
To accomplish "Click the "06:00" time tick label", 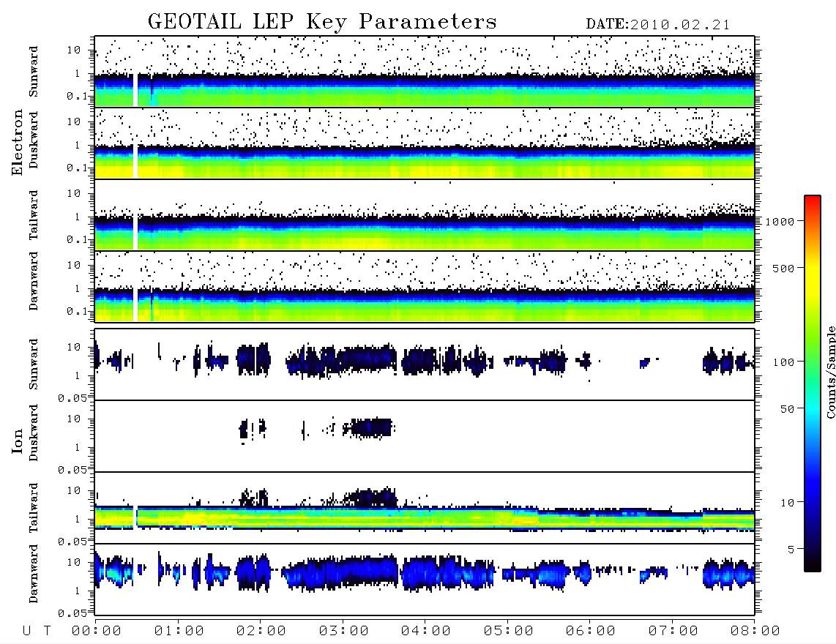I will 591,631.
